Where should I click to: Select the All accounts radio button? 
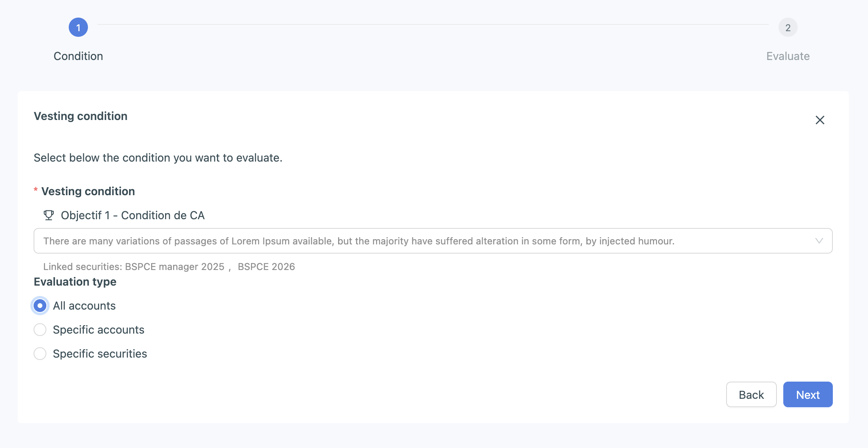click(x=40, y=306)
